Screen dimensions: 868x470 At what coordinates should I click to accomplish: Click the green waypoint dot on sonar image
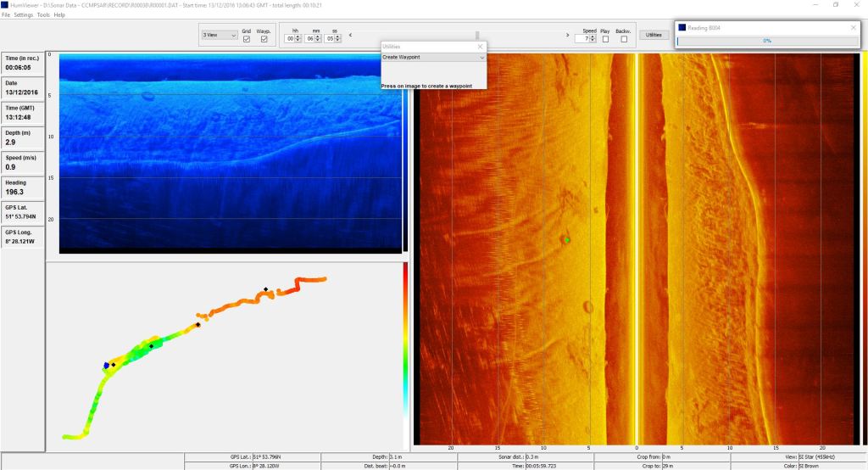click(x=567, y=240)
